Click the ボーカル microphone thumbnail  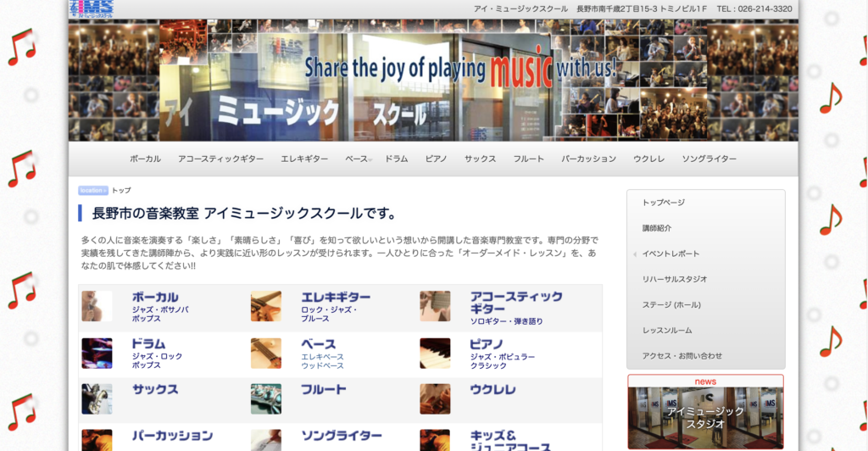[97, 306]
